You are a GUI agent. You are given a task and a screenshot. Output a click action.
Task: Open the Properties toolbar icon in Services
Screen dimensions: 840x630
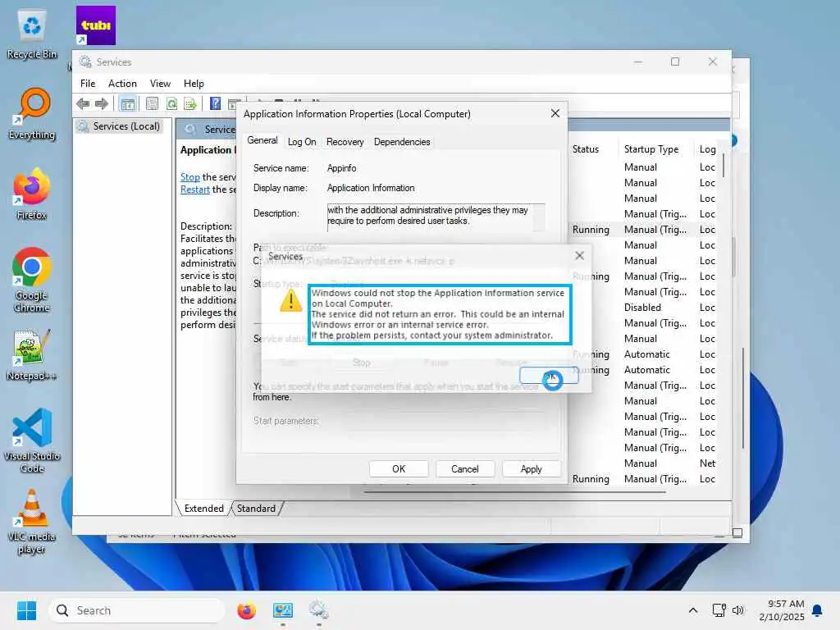[152, 103]
